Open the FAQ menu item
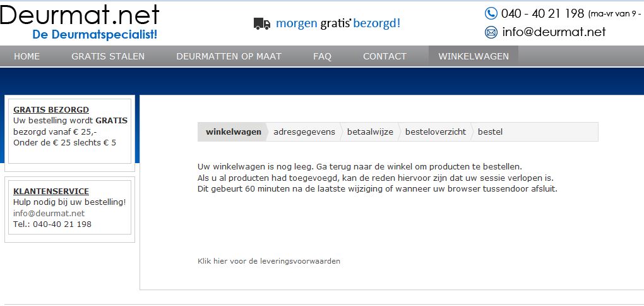The image size is (644, 306). (322, 56)
